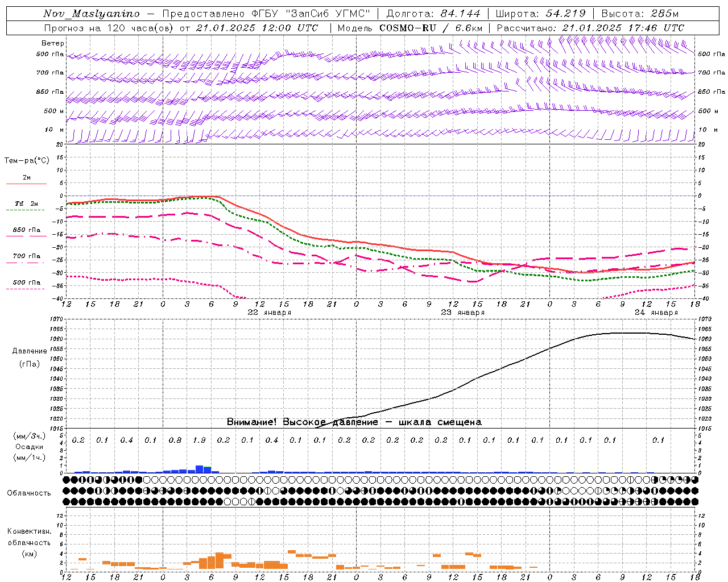The width and height of the screenshot is (728, 582).
Task: Click the provider text ФГБУ "ЗапСиб УГМС"
Action: pos(311,14)
